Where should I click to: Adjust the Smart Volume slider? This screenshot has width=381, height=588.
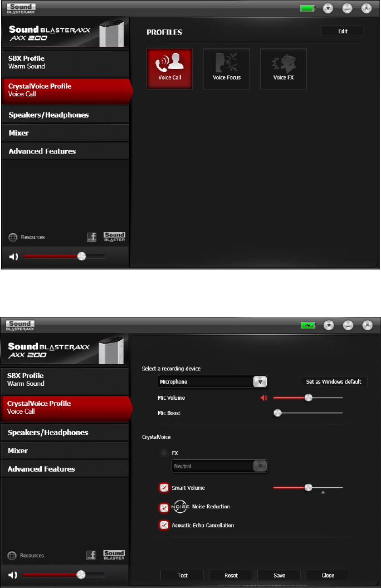click(x=308, y=488)
